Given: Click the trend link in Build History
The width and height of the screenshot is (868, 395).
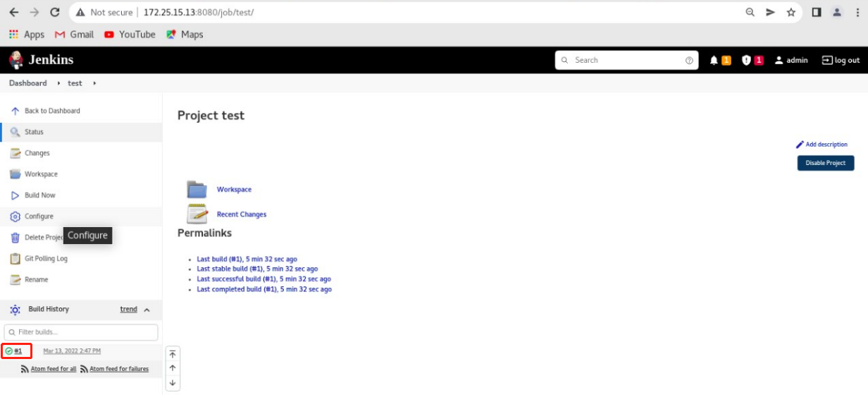Looking at the screenshot, I should coord(128,310).
